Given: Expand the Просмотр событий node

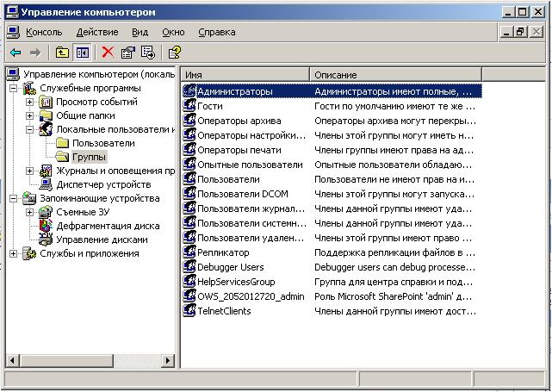Looking at the screenshot, I should click(30, 103).
